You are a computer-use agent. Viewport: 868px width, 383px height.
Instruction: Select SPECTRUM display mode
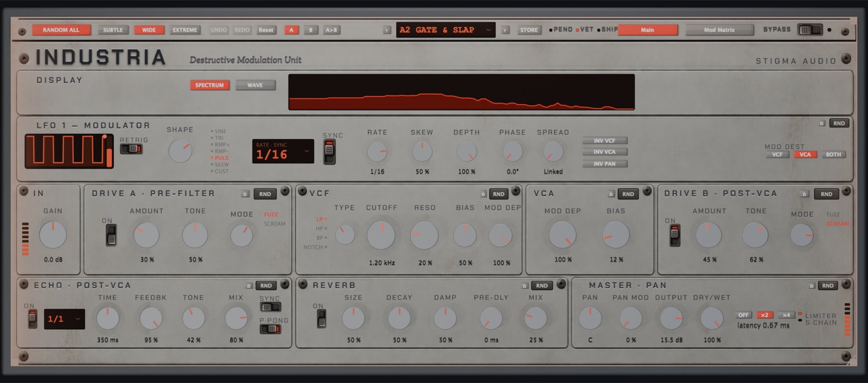pos(209,85)
